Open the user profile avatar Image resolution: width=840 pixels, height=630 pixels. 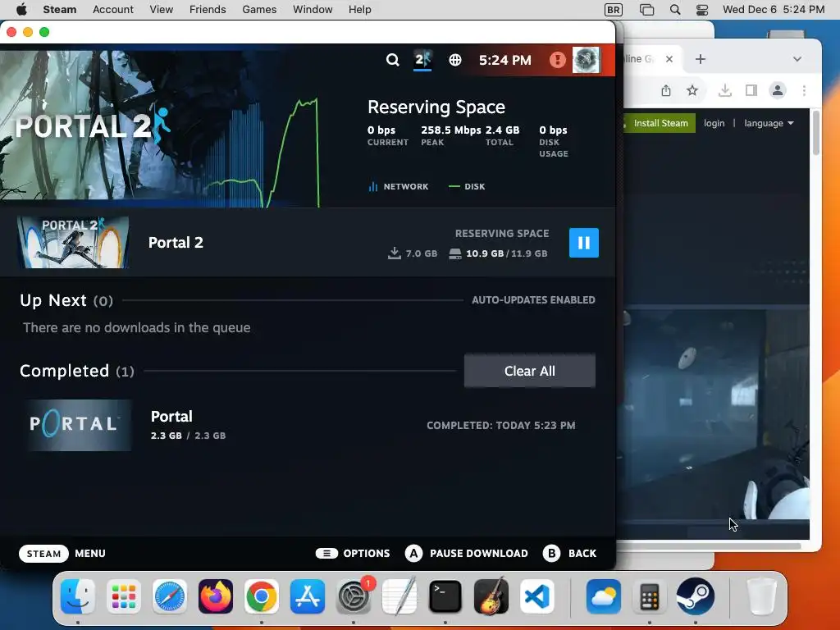point(586,59)
